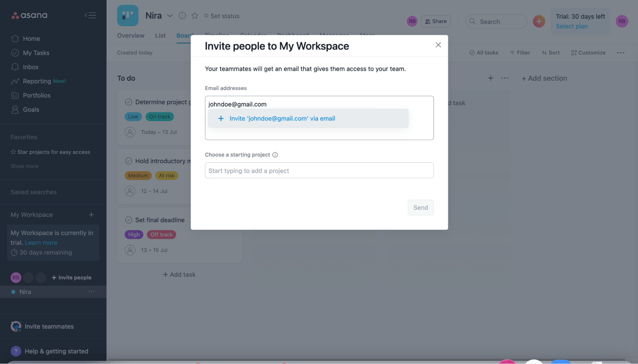The height and width of the screenshot is (364, 638).
Task: Click the Off track status tag
Action: [161, 235]
